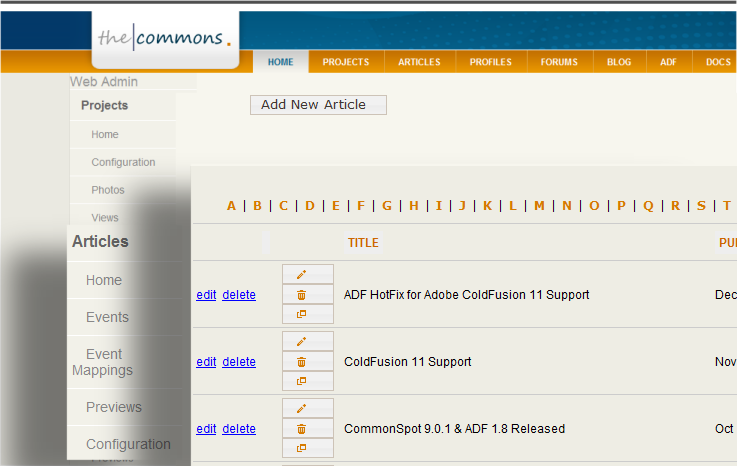This screenshot has height=466, width=737.
Task: Click pencil edit icon for ADF HotFix article
Action: [x=308, y=274]
